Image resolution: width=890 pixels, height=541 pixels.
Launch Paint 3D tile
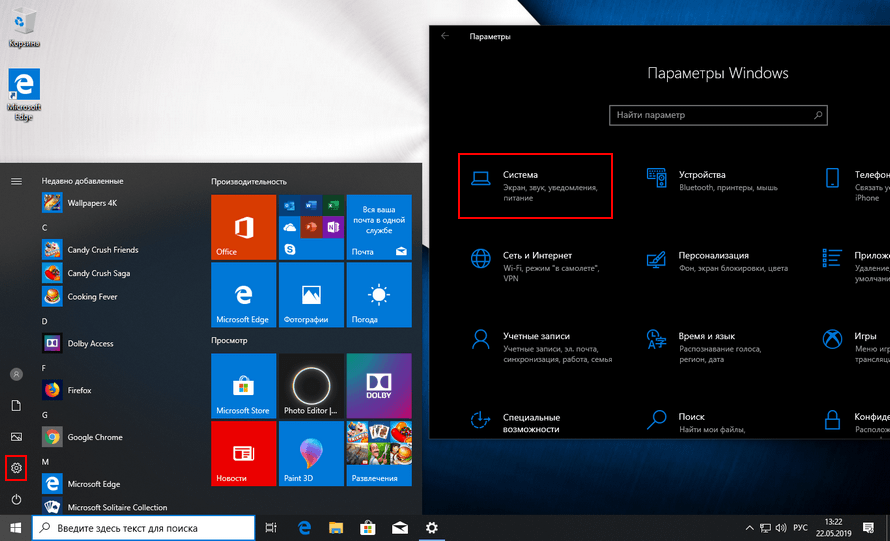coord(311,453)
